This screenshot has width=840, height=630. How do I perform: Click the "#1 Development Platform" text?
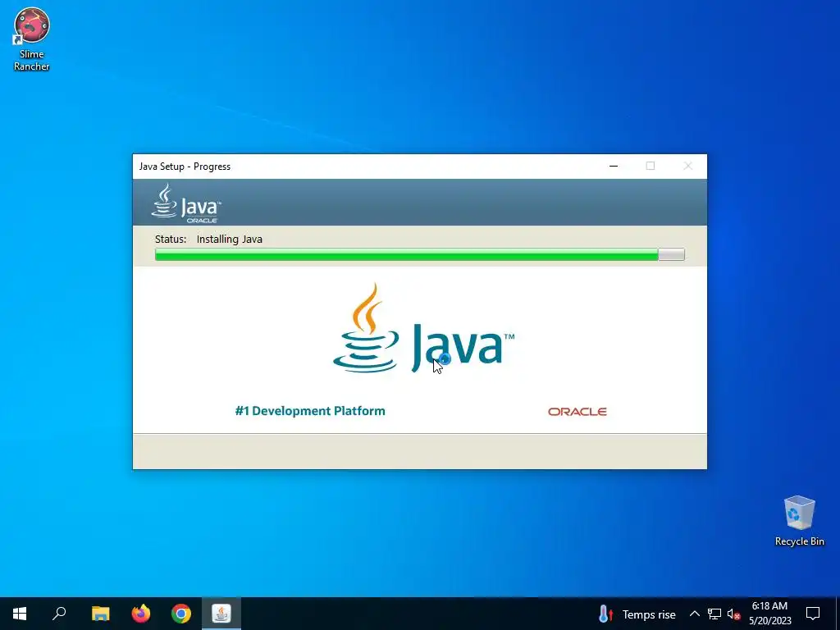pos(309,411)
